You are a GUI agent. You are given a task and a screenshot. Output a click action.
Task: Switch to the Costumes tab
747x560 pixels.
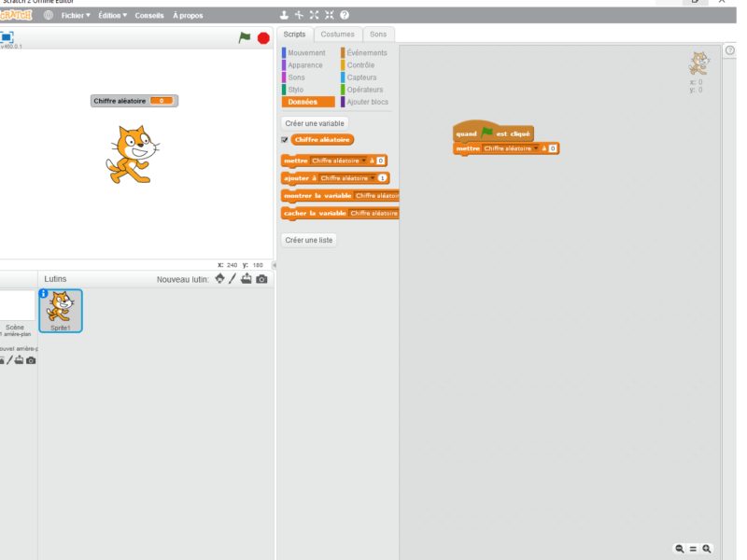pyautogui.click(x=337, y=35)
